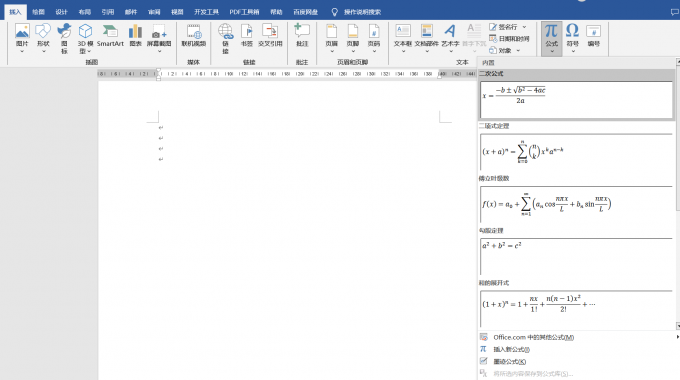
Task: Click the 日期和时间 (Date & Time) item
Action: tap(509, 39)
